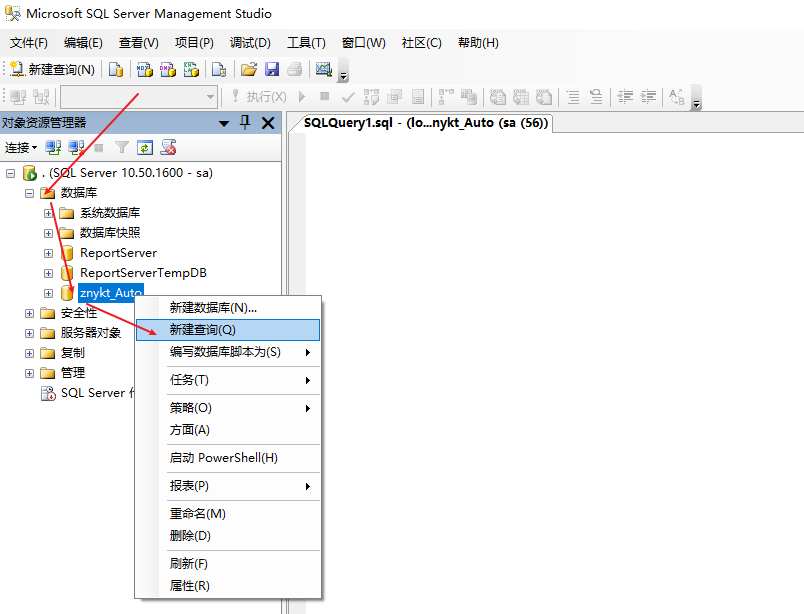The width and height of the screenshot is (804, 614).
Task: Click the Parse checkmark icon
Action: (348, 96)
